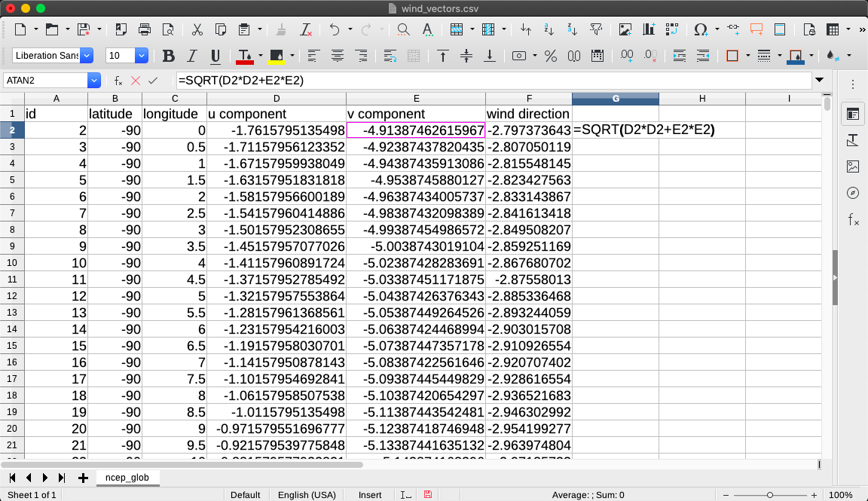Toggle bold formatting
Viewport: 868px width, 501px height.
(x=169, y=56)
